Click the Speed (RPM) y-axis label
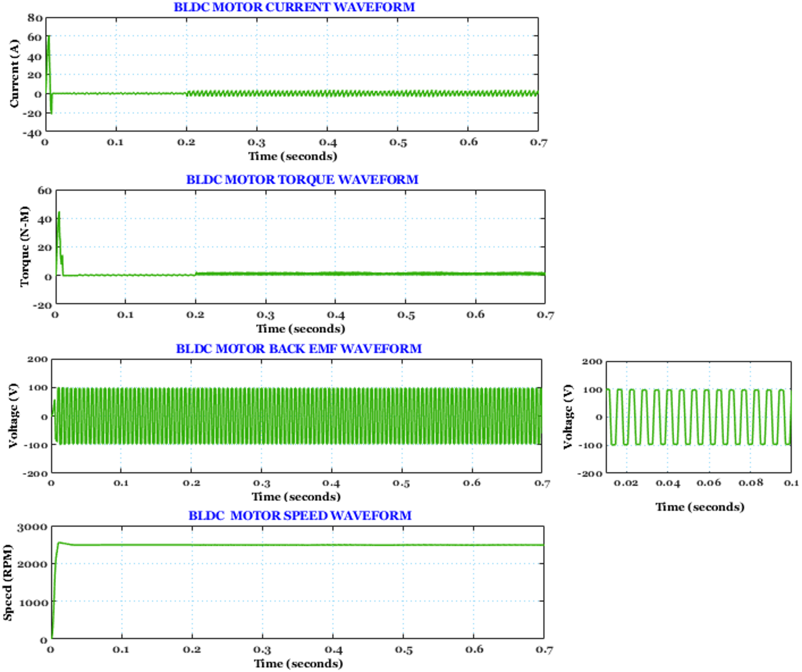 coord(8,582)
